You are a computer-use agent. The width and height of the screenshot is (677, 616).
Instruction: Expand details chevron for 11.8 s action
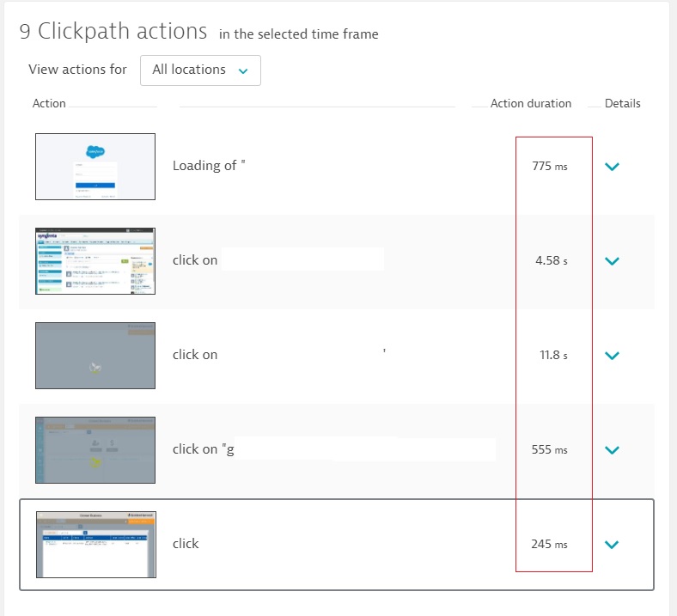click(612, 356)
